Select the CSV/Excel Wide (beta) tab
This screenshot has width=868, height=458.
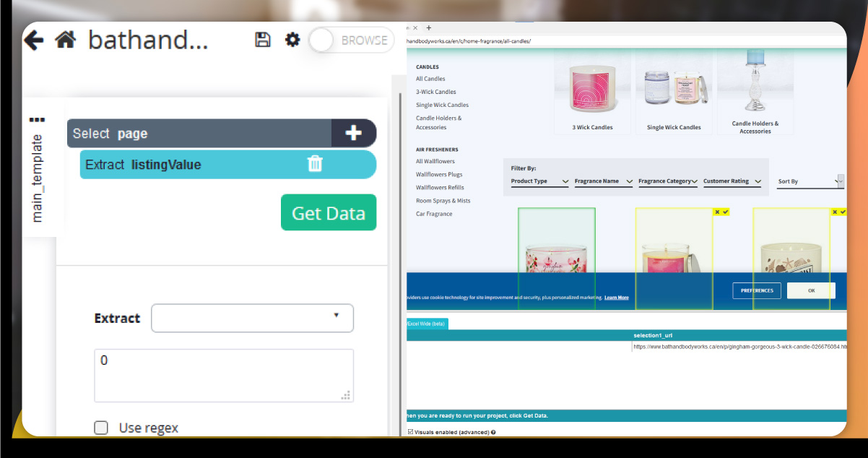[426, 324]
